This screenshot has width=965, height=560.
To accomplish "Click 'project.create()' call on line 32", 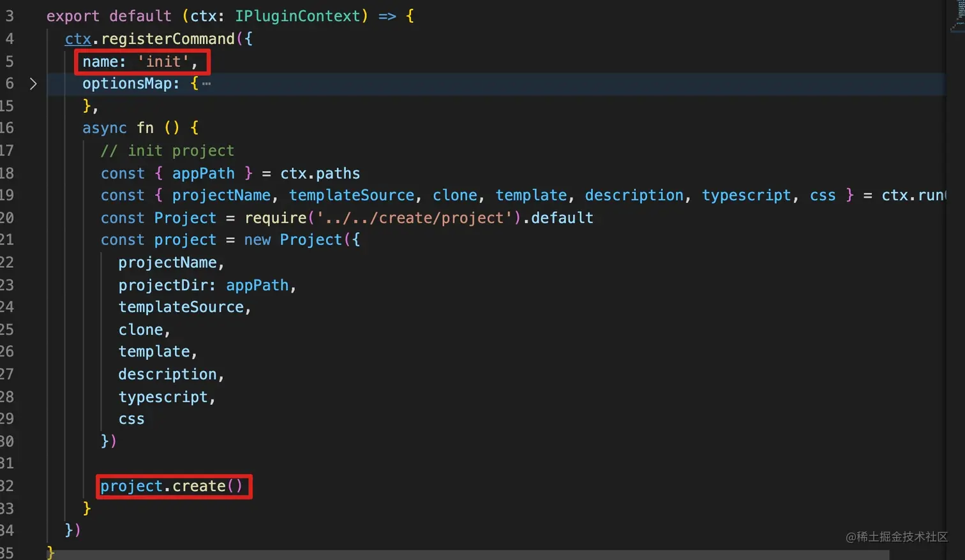I will pos(172,486).
